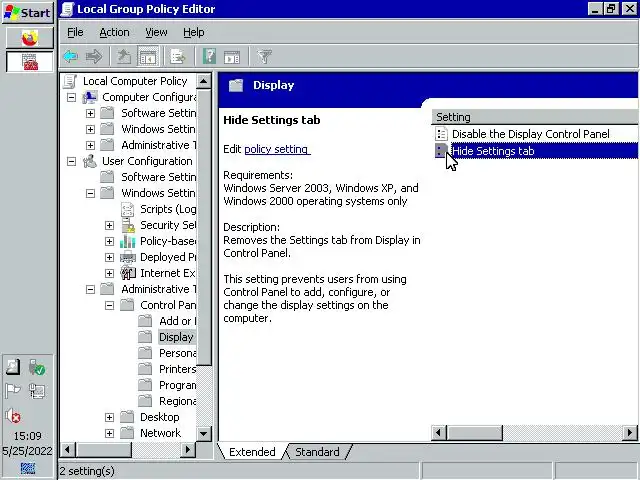Click tree pane horizontal scrollbar thumb
The image size is (640, 480).
click(104, 450)
